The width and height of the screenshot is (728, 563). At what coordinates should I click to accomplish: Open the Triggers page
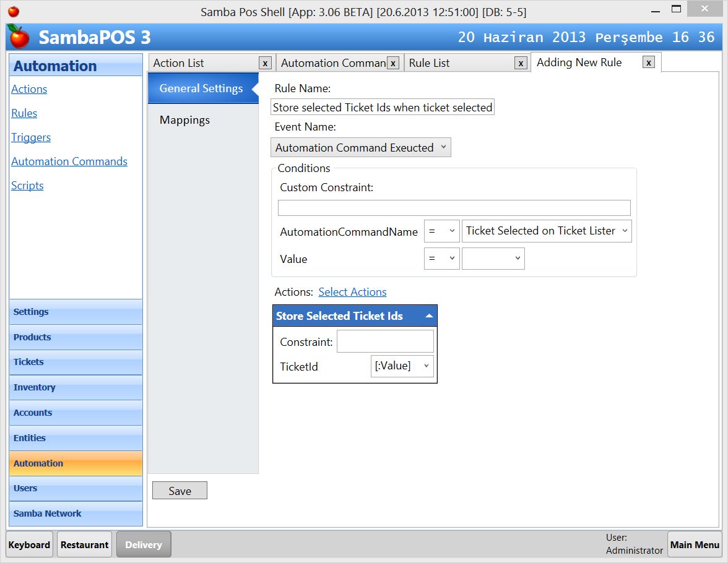[x=31, y=137]
